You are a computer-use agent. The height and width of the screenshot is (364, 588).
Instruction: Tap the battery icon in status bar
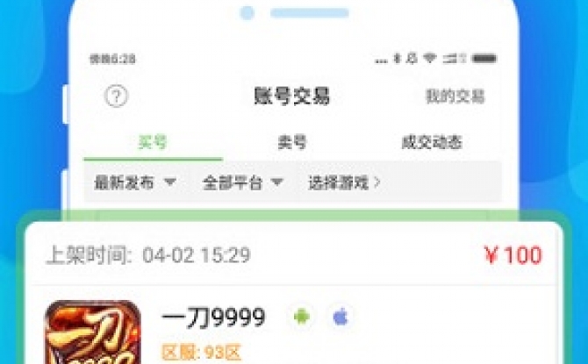[484, 58]
